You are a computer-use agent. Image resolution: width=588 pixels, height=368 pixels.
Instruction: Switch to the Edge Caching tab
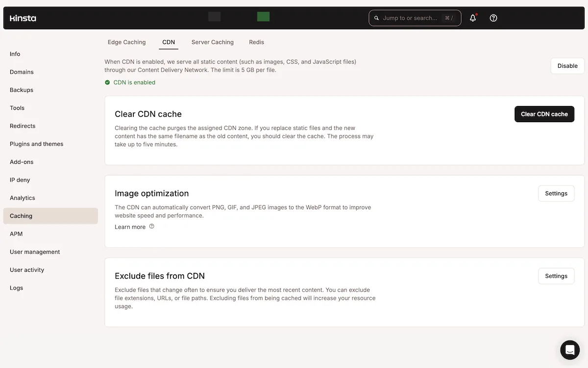pyautogui.click(x=126, y=42)
